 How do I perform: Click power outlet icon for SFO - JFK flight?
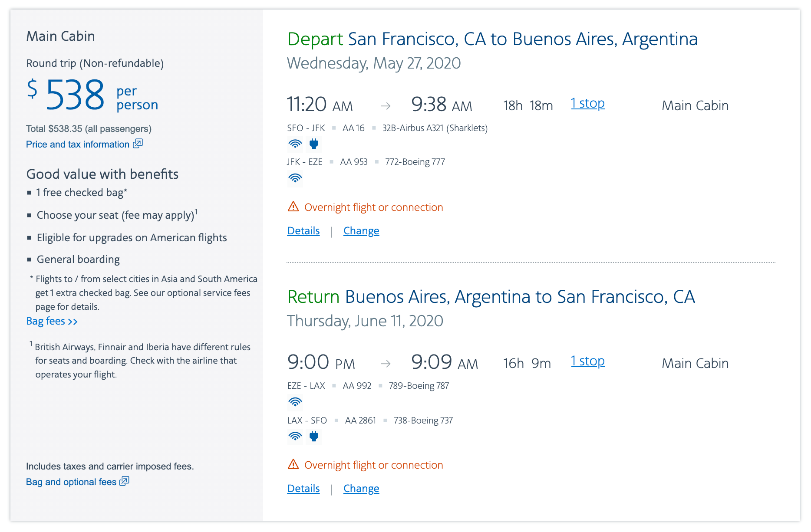click(x=314, y=144)
